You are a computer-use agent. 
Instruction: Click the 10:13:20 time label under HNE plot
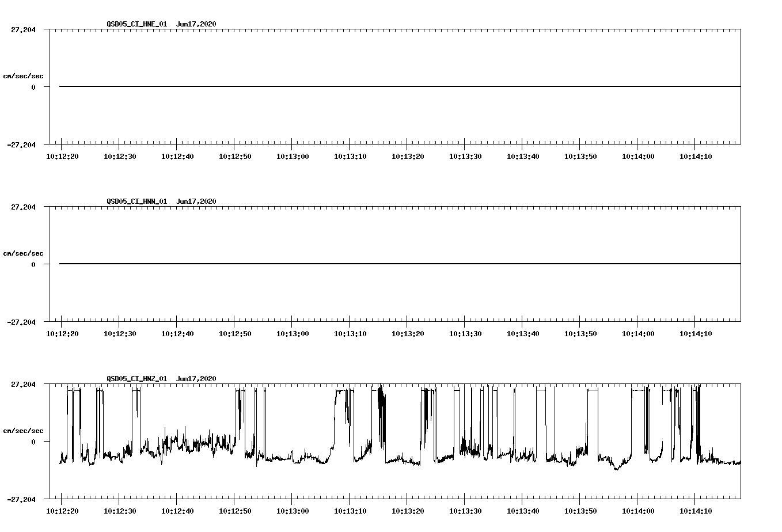tap(408, 157)
